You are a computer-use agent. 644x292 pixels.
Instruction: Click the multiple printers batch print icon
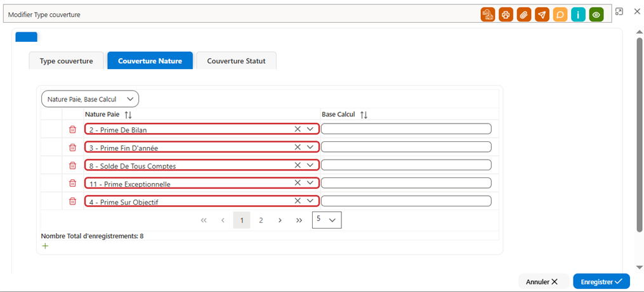tap(487, 15)
